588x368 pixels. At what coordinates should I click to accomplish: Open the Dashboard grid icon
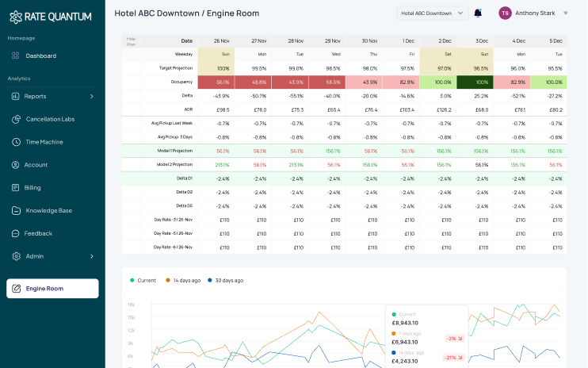coord(16,56)
